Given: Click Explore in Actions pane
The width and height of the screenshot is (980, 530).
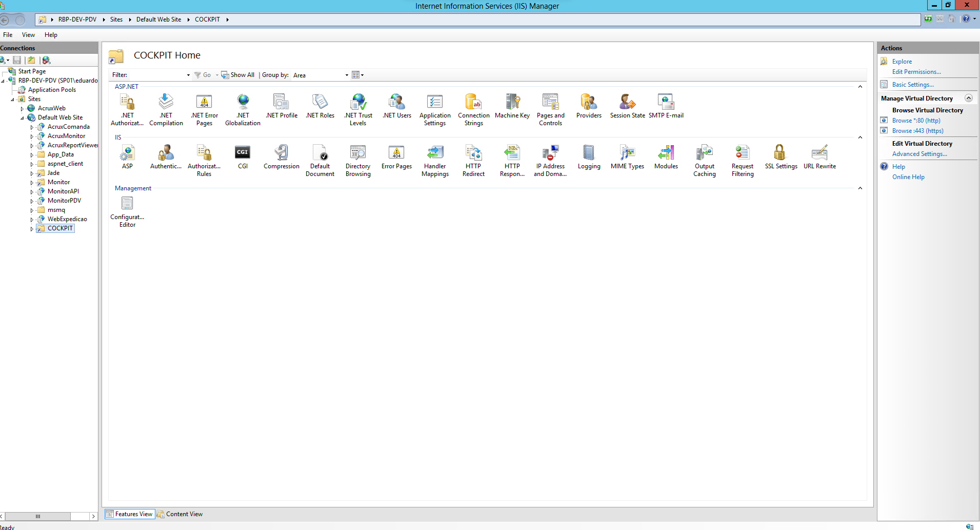Looking at the screenshot, I should [902, 62].
